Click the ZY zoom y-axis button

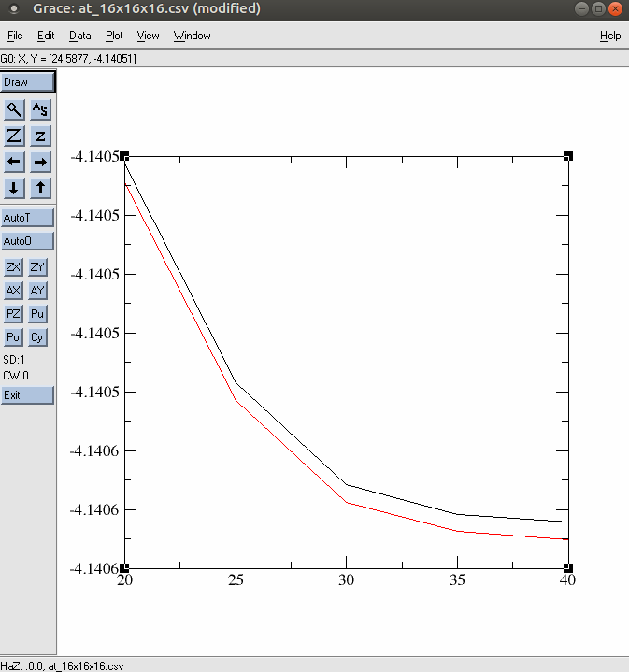pos(37,267)
